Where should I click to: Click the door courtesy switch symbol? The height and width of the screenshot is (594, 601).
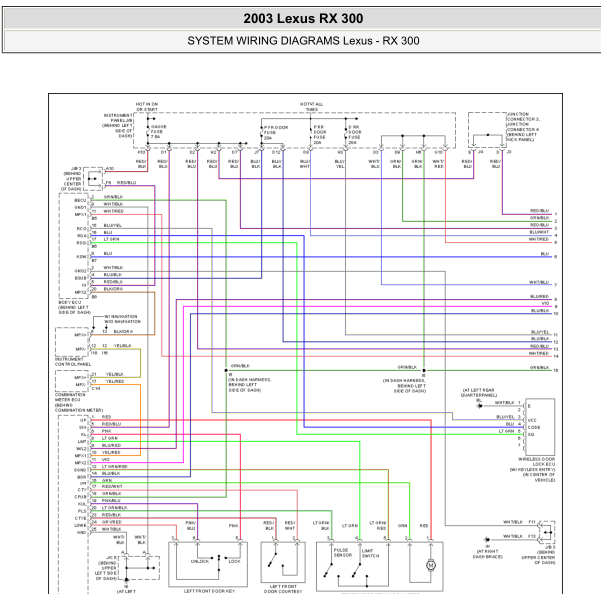(283, 563)
